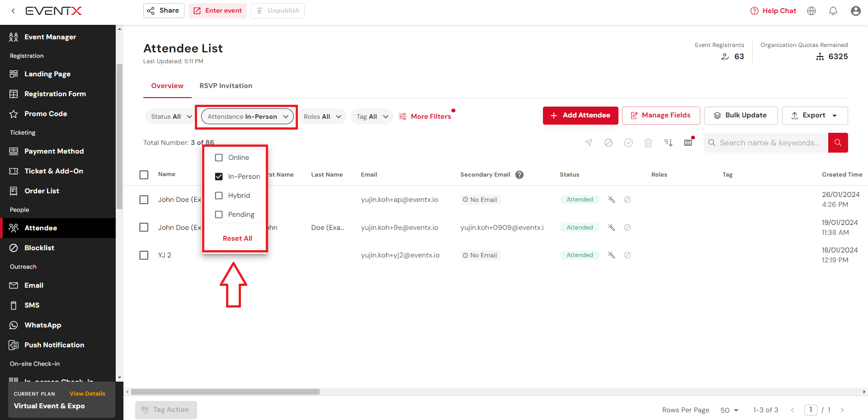Expand the Status All filter dropdown
This screenshot has height=420, width=868.
171,117
